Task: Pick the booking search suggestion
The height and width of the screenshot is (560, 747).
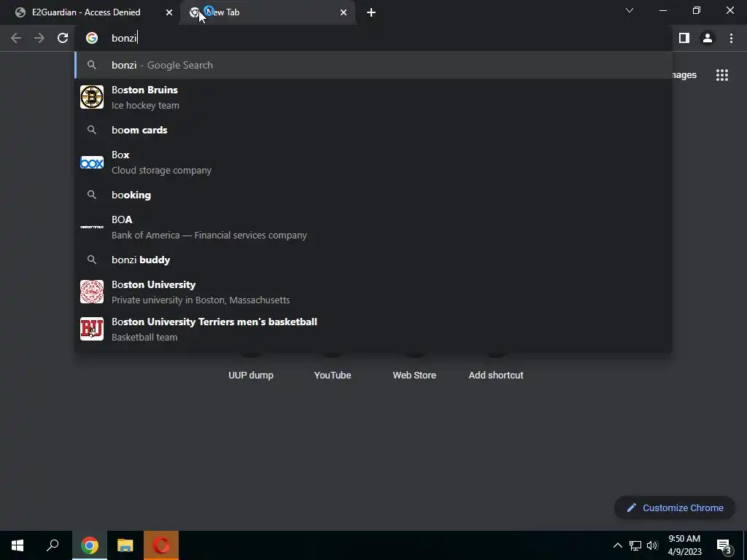Action: pyautogui.click(x=373, y=195)
